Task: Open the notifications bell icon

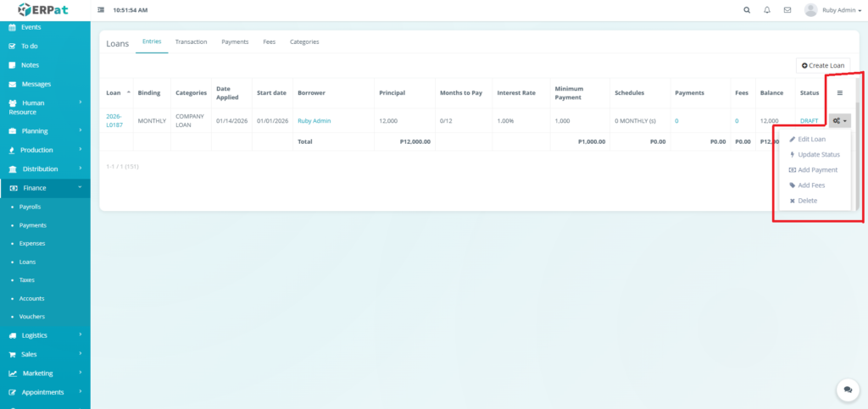Action: [x=767, y=10]
